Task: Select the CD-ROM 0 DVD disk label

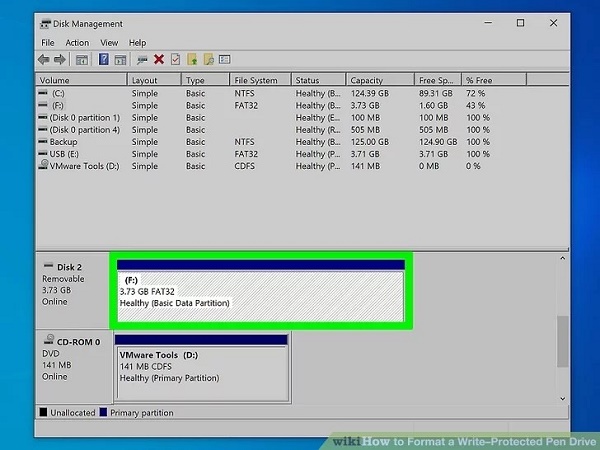Action: (74, 367)
